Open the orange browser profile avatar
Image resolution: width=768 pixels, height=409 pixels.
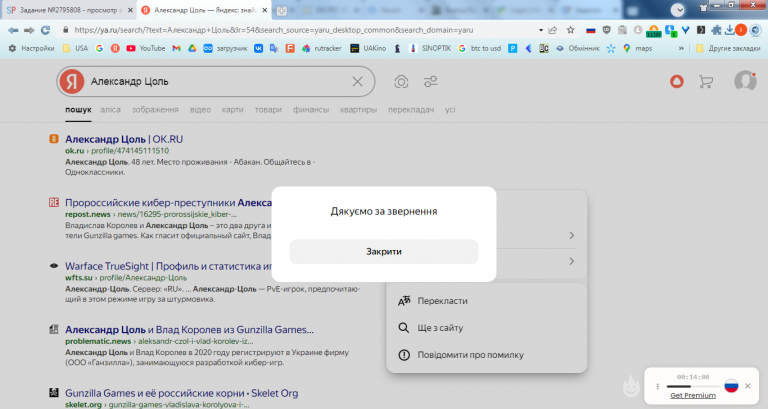[x=741, y=30]
